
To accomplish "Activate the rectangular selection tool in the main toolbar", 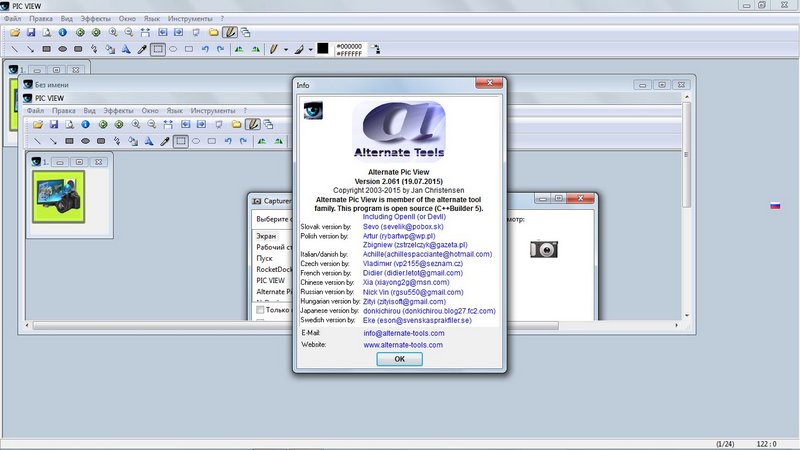I will (x=158, y=49).
